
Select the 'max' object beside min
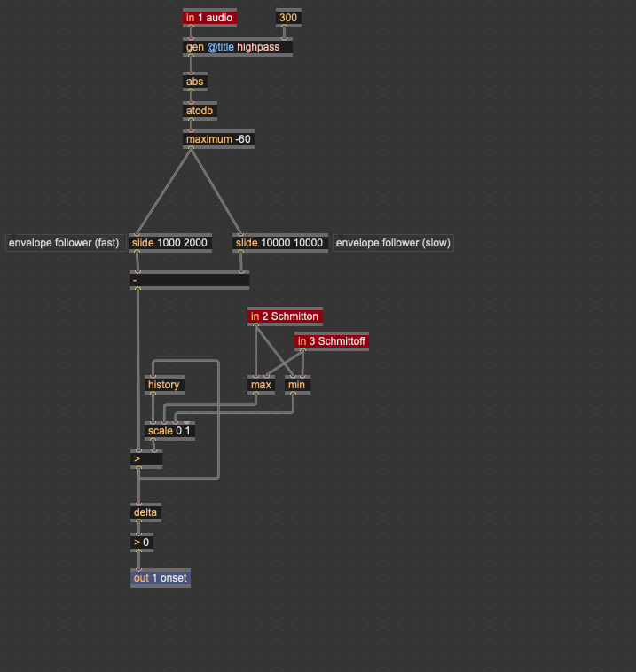[x=261, y=385]
